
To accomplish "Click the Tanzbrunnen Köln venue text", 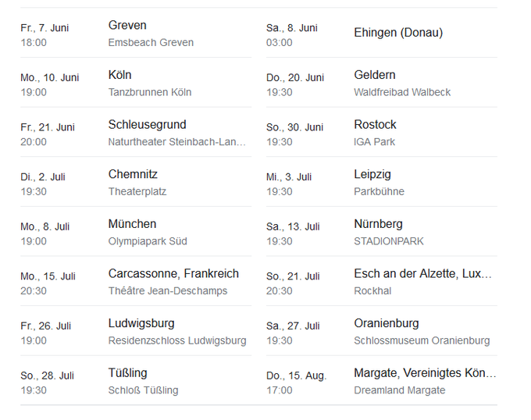I will [150, 92].
